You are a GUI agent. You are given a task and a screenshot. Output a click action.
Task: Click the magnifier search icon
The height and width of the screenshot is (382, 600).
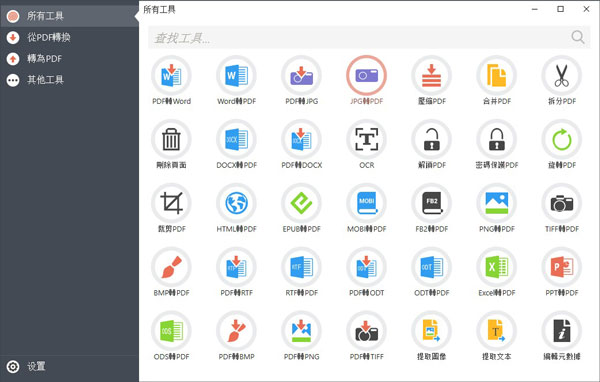point(578,37)
